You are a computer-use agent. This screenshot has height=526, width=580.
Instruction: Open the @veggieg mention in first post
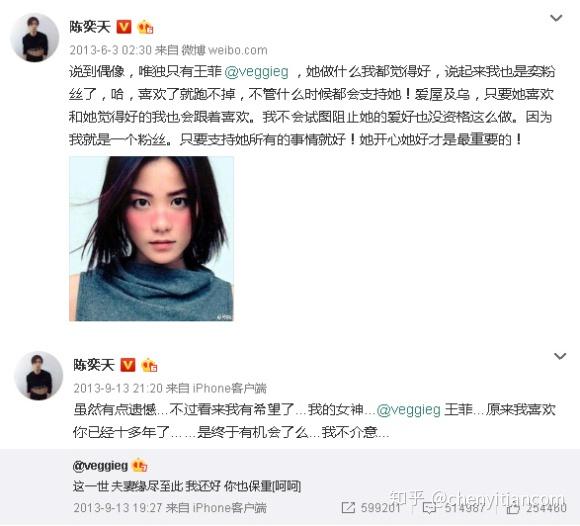[x=256, y=71]
